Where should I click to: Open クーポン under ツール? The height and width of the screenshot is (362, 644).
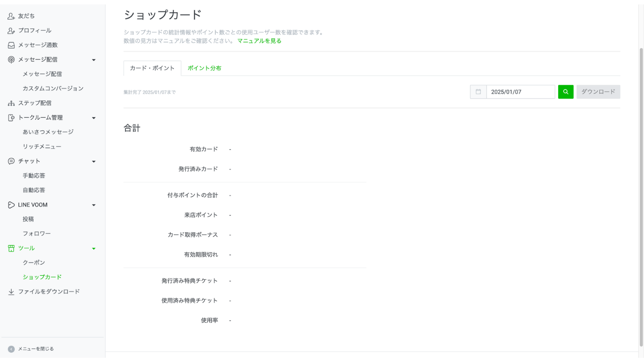(34, 263)
